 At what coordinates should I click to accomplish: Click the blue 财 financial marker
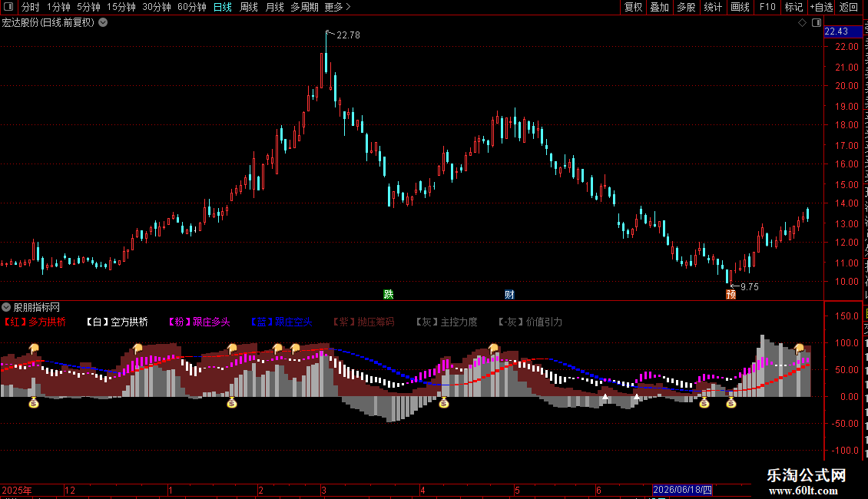(x=509, y=294)
